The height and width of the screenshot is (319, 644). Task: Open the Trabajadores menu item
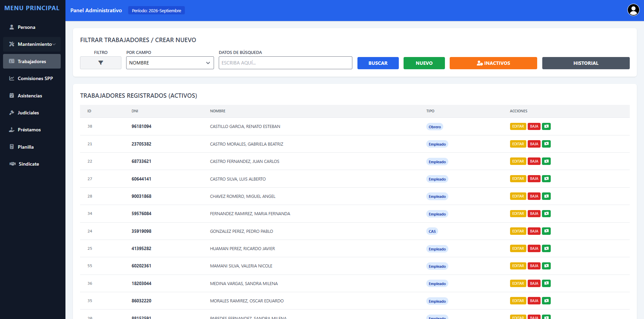click(32, 61)
